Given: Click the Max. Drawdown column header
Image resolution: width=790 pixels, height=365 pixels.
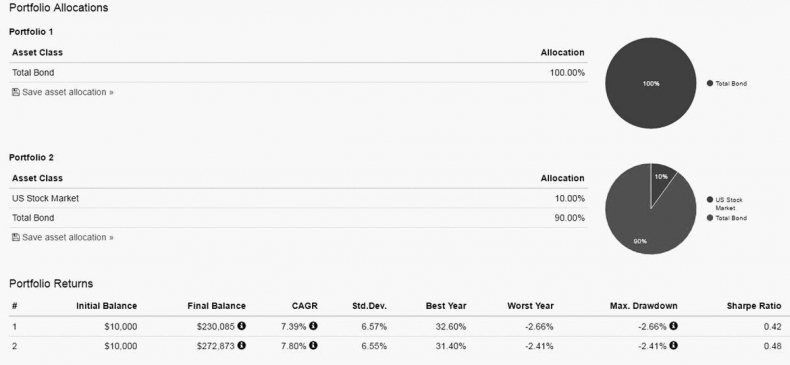Looking at the screenshot, I should pyautogui.click(x=643, y=306).
